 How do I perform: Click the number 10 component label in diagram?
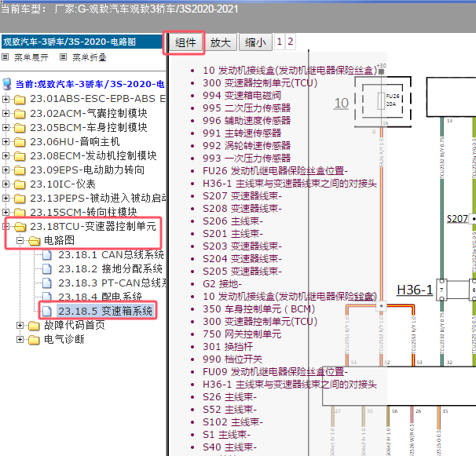pyautogui.click(x=341, y=103)
